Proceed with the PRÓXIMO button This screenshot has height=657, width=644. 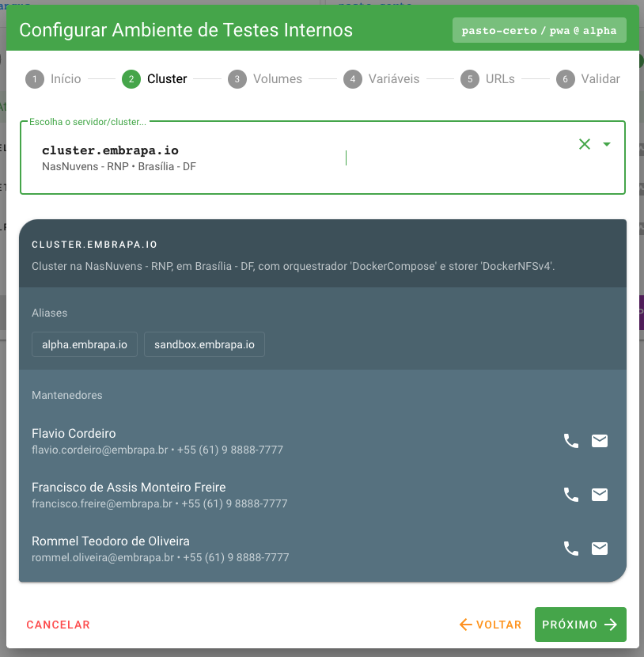581,625
